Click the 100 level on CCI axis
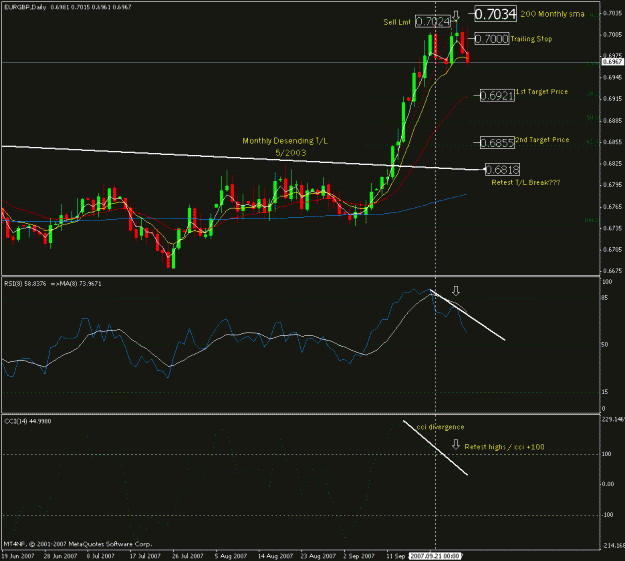Image resolution: width=625 pixels, height=561 pixels. (606, 454)
